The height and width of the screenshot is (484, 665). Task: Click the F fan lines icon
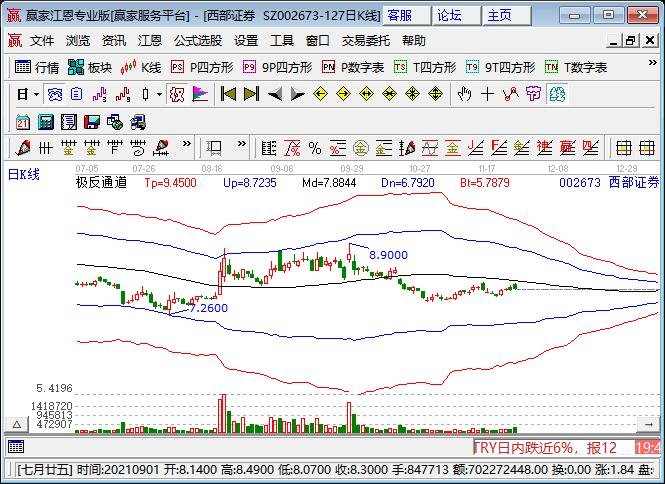pos(498,148)
